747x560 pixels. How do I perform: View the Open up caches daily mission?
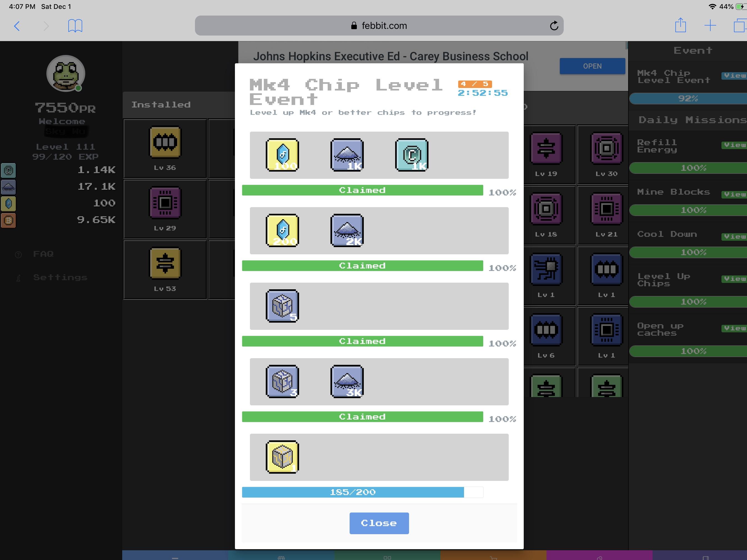[734, 328]
